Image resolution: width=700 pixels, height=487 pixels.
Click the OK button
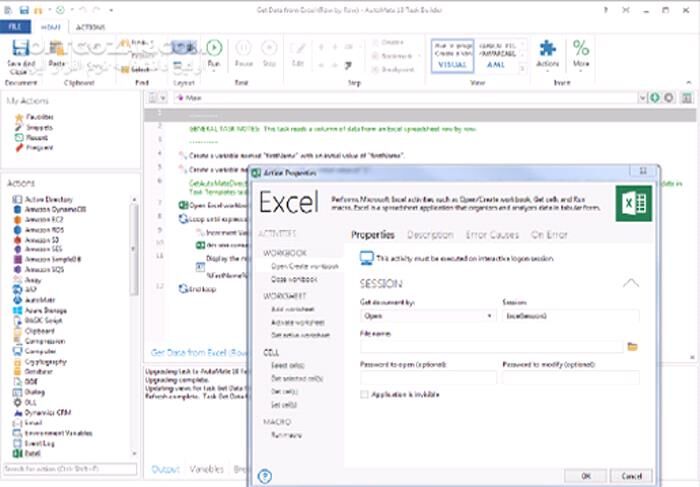[614, 476]
